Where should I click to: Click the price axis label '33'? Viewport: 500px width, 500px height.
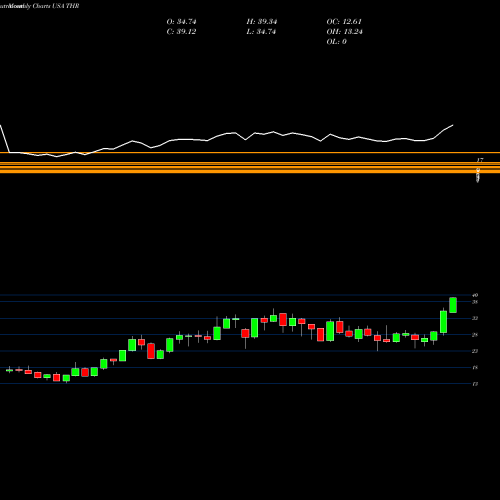point(475,318)
